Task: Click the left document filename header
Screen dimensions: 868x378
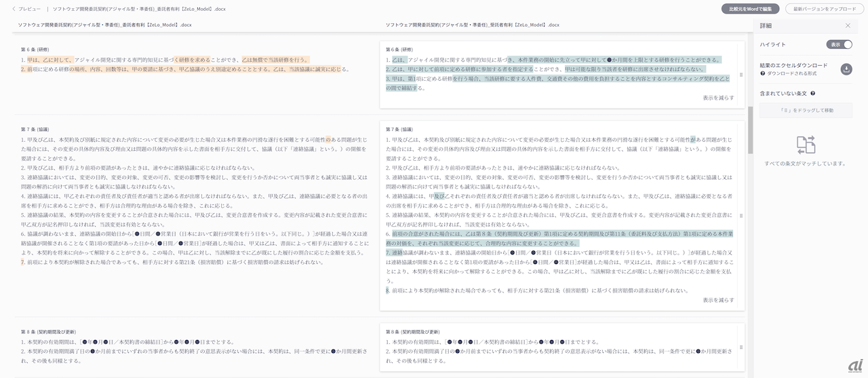Action: point(105,24)
